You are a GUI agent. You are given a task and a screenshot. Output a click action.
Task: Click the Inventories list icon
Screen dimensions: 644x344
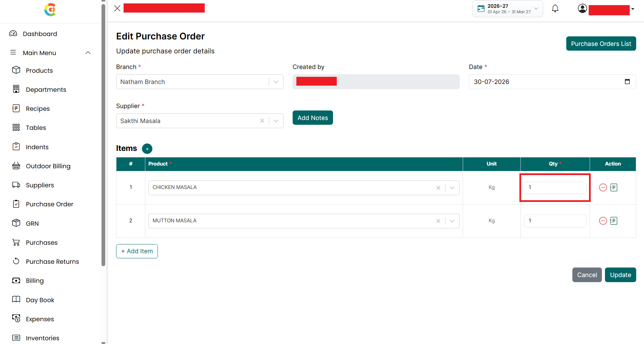pos(16,338)
